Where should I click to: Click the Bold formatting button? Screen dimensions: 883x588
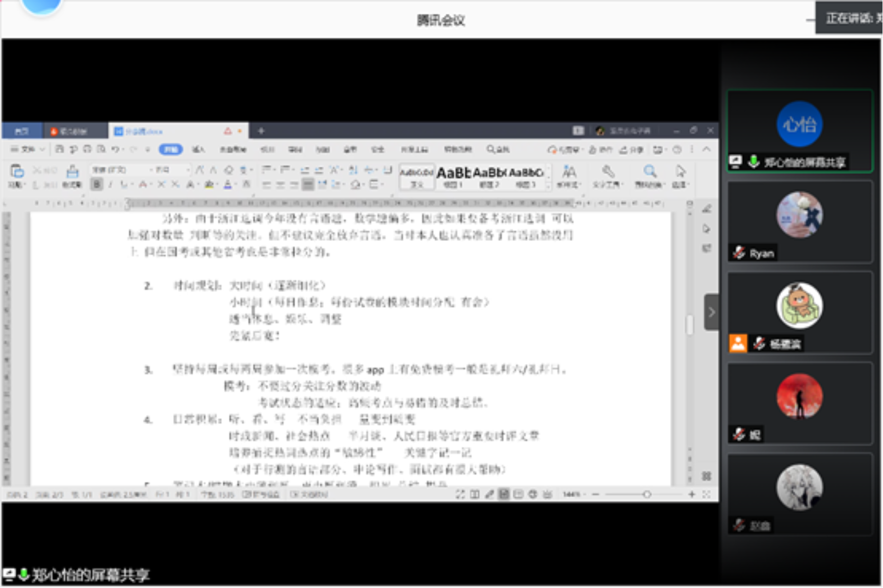tap(96, 184)
